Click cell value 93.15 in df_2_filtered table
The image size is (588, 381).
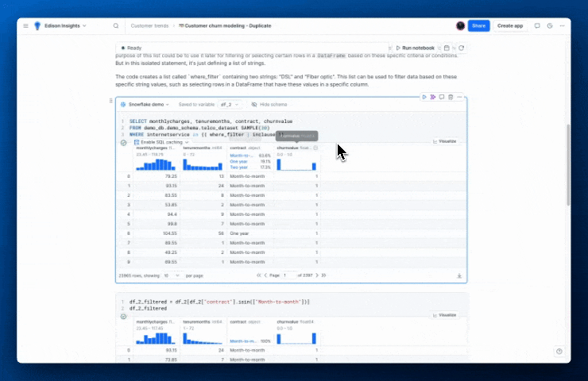click(171, 350)
